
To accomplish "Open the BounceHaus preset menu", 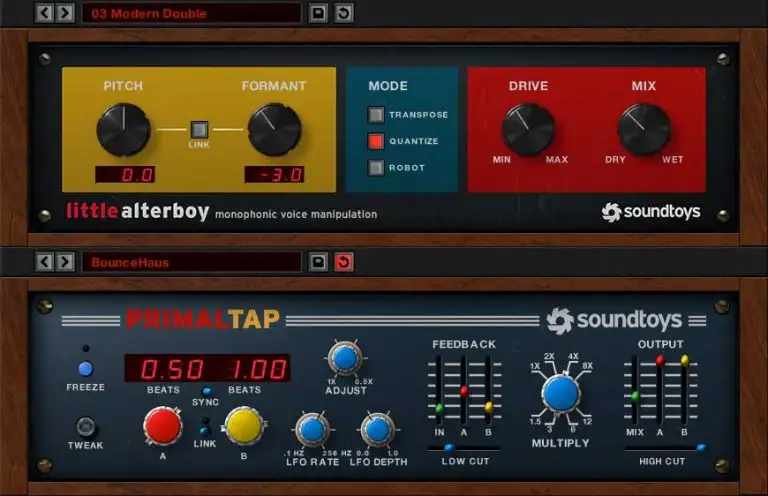I will 192,262.
